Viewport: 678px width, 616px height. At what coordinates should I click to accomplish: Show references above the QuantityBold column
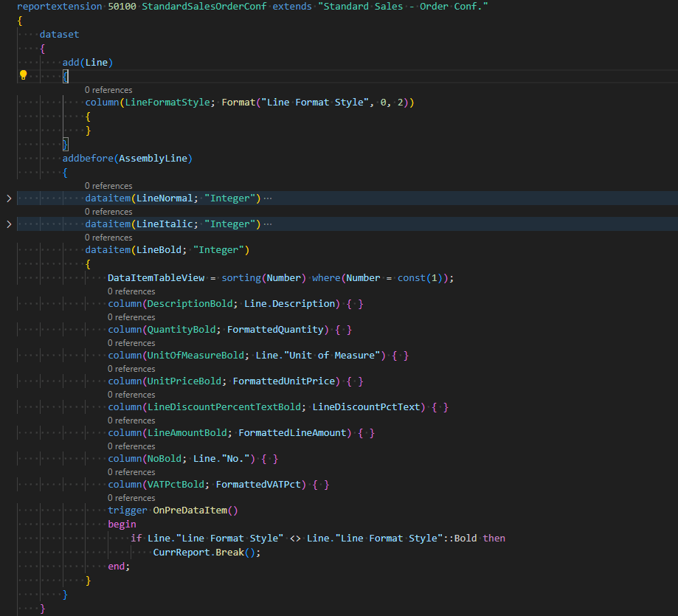pos(131,317)
